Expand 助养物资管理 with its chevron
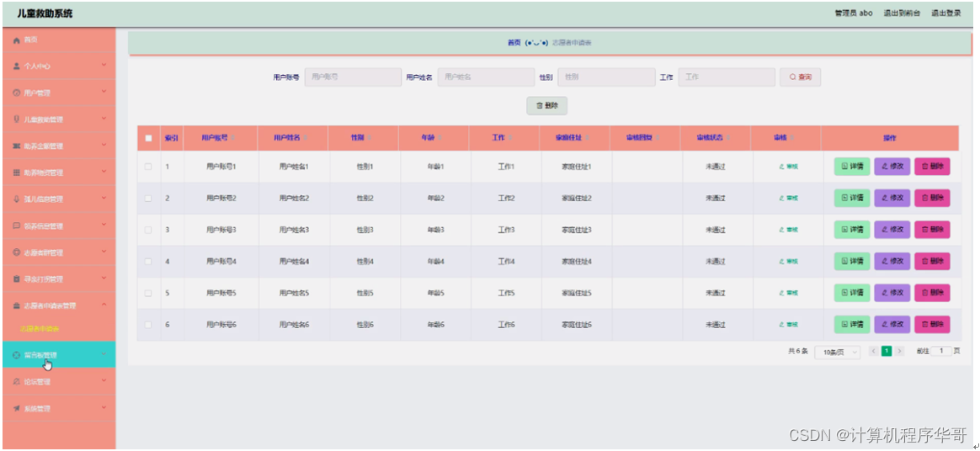 click(104, 172)
